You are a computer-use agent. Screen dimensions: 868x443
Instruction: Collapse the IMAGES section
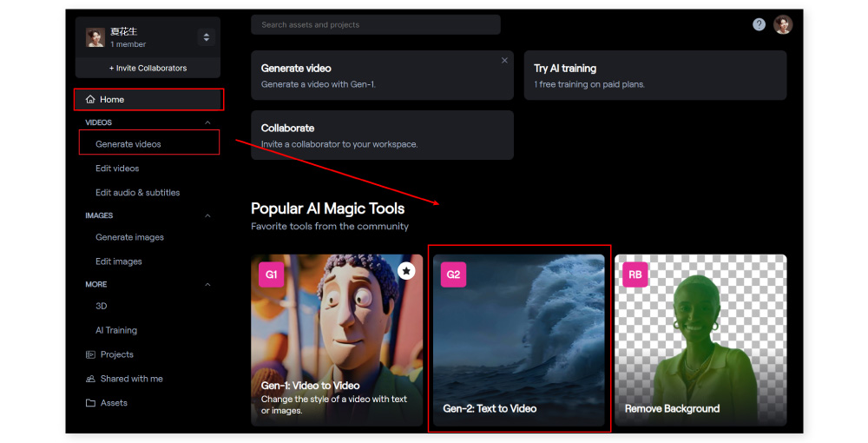207,215
